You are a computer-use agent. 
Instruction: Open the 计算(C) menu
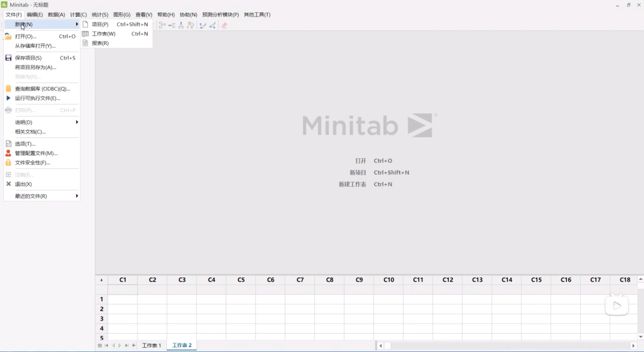[78, 14]
